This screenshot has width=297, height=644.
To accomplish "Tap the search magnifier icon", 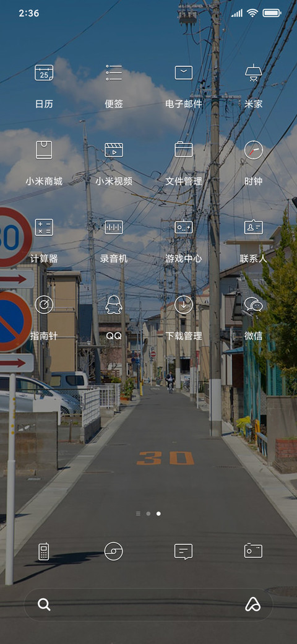I will pyautogui.click(x=44, y=604).
